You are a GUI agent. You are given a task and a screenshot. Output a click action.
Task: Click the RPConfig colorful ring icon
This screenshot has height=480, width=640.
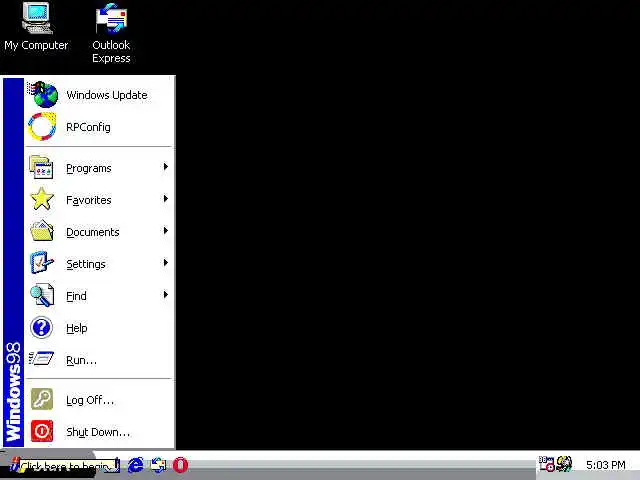pyautogui.click(x=42, y=127)
